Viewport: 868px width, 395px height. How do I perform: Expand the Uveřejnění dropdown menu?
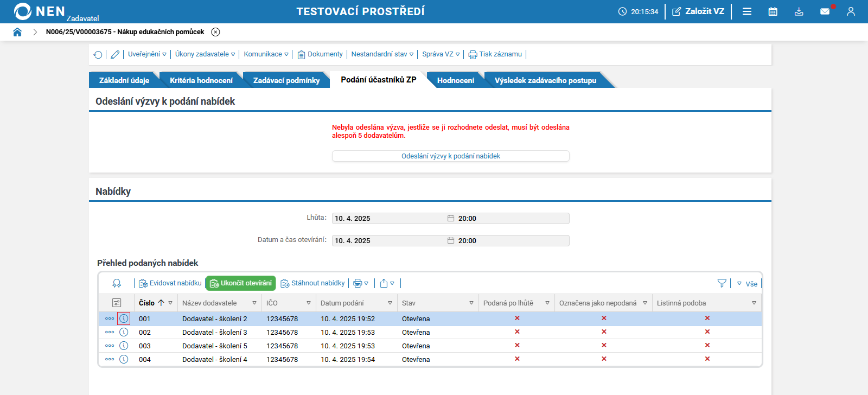point(147,54)
